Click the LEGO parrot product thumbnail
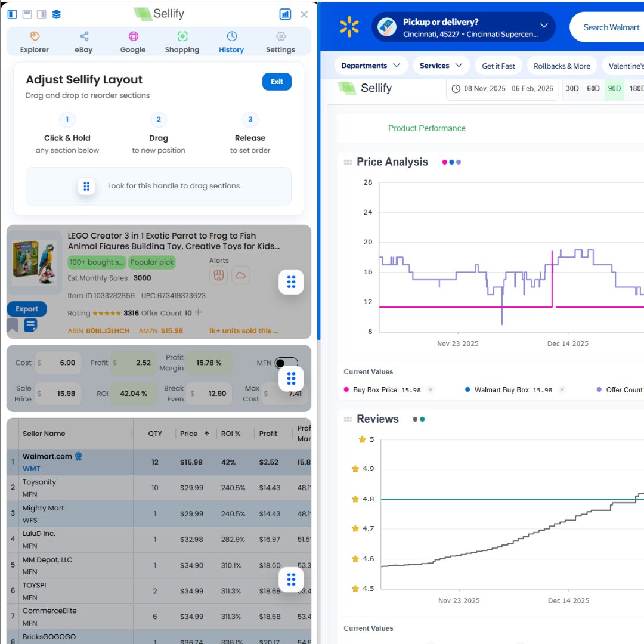The width and height of the screenshot is (644, 644). (35, 263)
